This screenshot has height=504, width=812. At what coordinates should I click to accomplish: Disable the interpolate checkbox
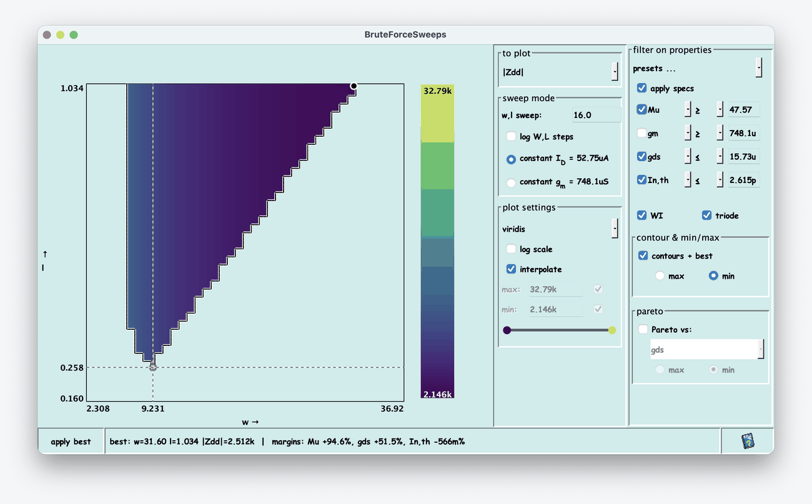[511, 269]
